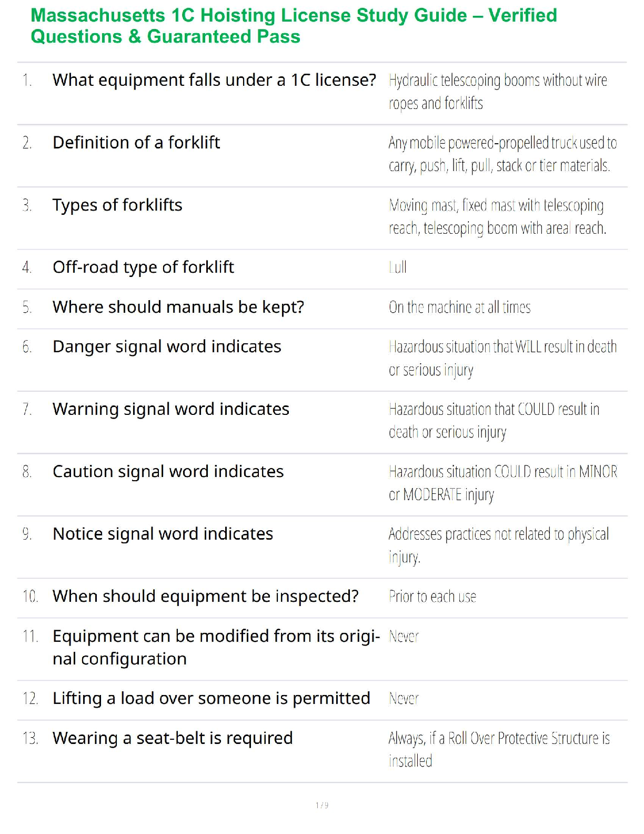644x834 pixels.
Task: Select the "Types of forklifts" term
Action: tap(117, 205)
